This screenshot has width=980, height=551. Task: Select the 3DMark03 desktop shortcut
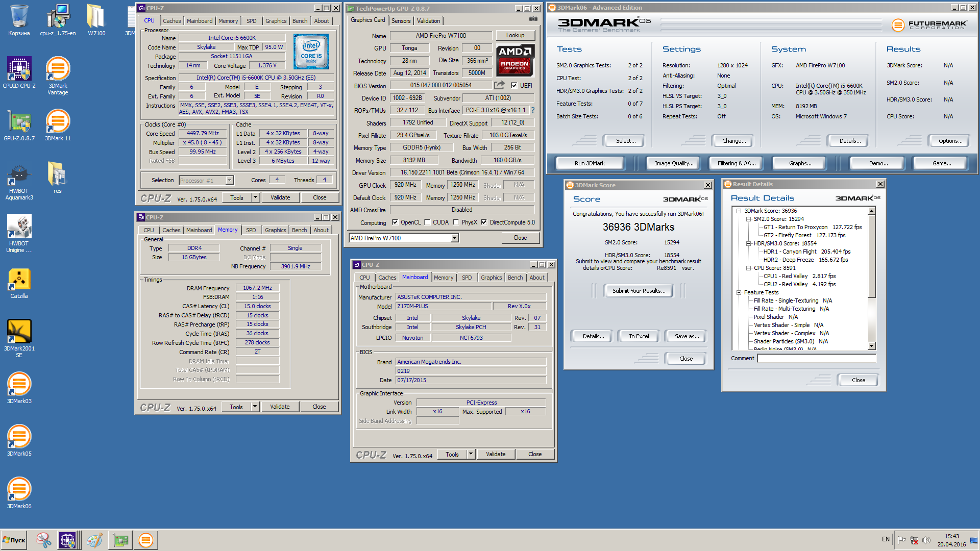pyautogui.click(x=19, y=388)
